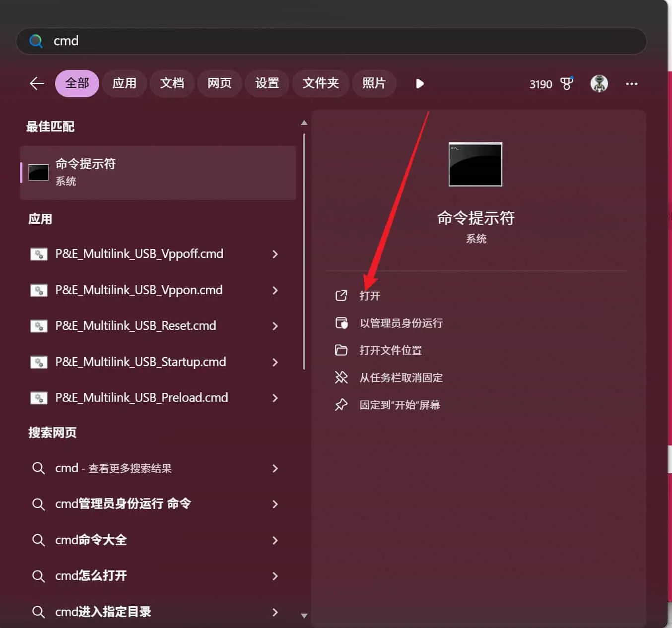
Task: Click the Startup.cmd file icon
Action: (39, 362)
